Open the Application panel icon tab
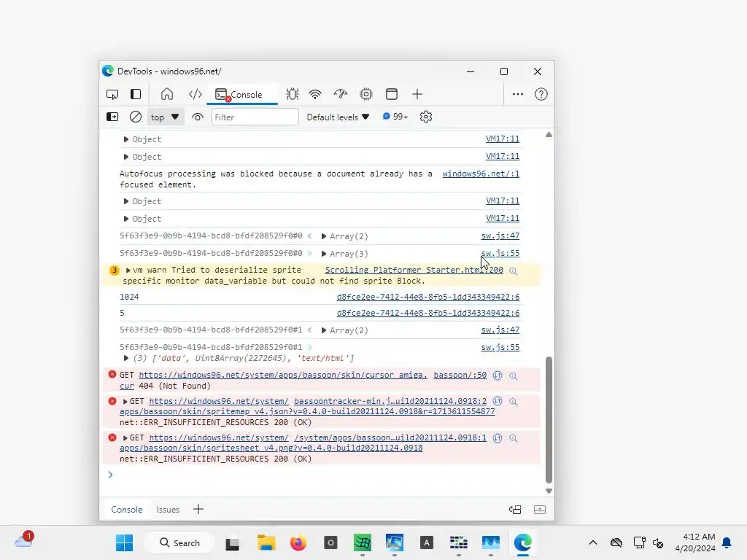Image resolution: width=747 pixels, height=560 pixels. point(392,94)
